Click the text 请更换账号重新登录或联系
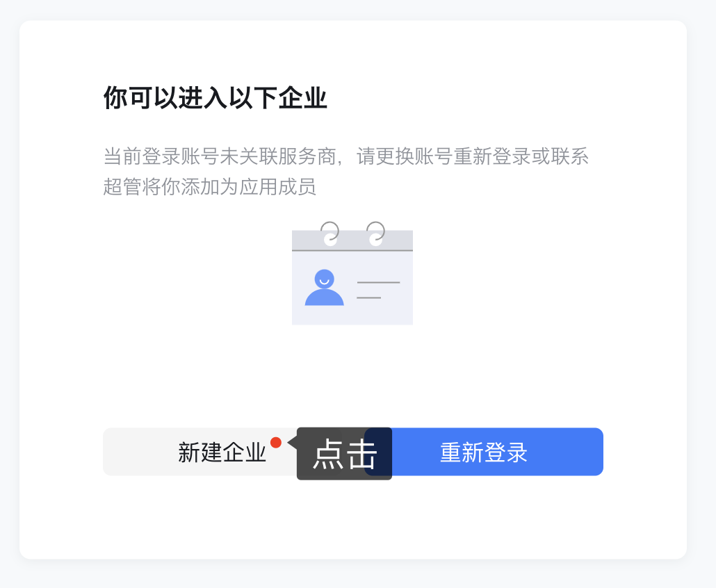This screenshot has height=588, width=716. coord(473,156)
